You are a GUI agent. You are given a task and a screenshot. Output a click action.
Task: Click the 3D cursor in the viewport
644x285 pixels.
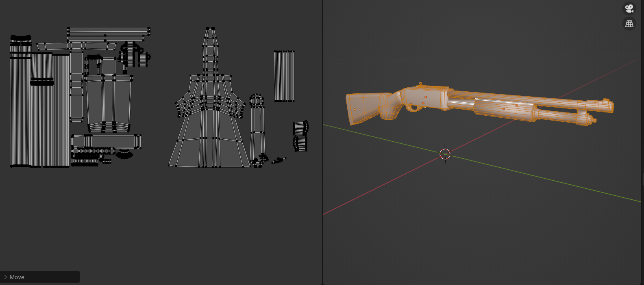pyautogui.click(x=445, y=154)
